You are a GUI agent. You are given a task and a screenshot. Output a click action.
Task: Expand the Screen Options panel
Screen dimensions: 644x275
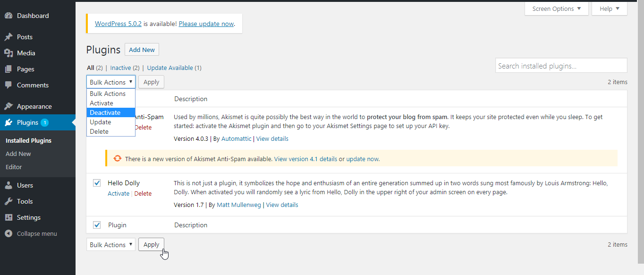[x=557, y=9]
